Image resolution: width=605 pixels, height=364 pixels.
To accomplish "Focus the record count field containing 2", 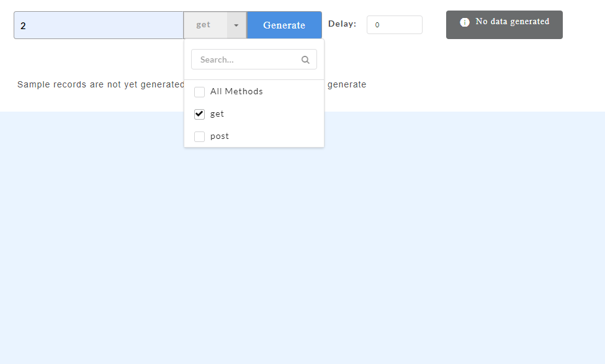I will coord(99,25).
